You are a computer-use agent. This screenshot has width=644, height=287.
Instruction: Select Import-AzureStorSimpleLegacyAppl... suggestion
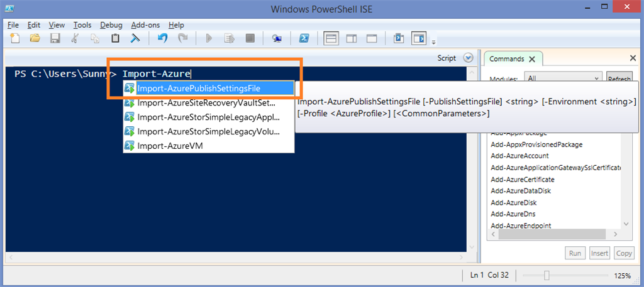[209, 117]
